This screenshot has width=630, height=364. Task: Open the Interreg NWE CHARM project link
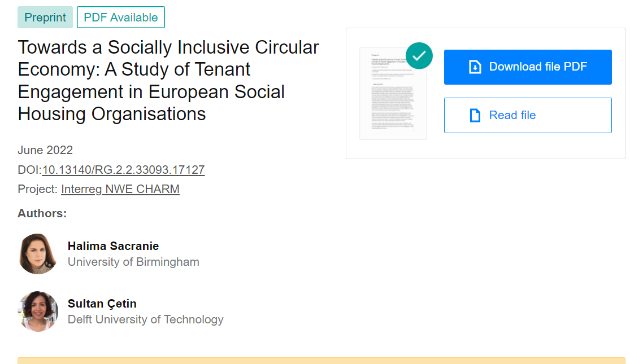coord(120,189)
